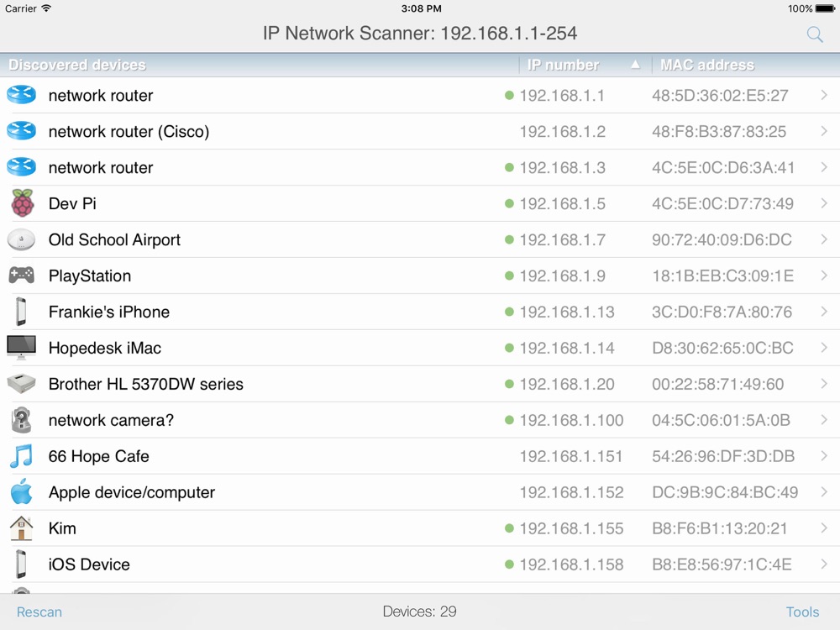Open details chevron for network camera
Image resolution: width=840 pixels, height=630 pixels.
[824, 419]
